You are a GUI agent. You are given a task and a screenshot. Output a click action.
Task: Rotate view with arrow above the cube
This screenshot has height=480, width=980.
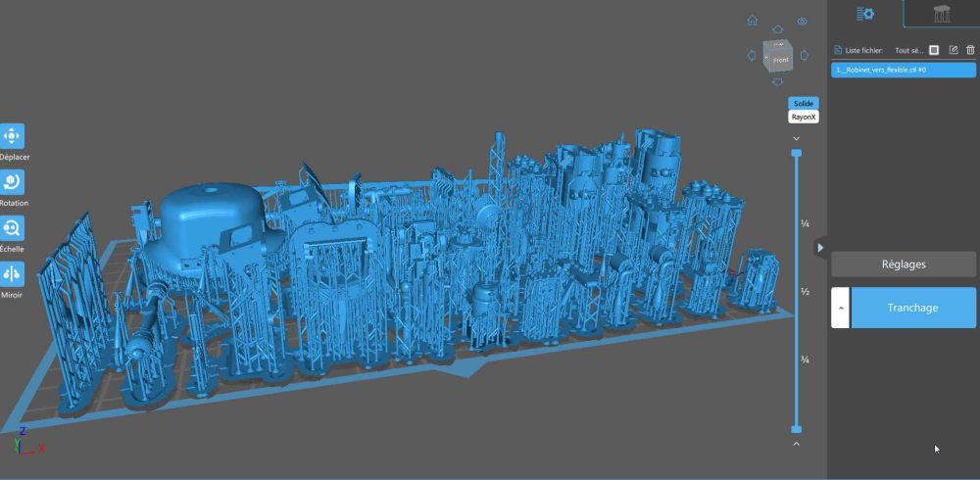(x=777, y=29)
